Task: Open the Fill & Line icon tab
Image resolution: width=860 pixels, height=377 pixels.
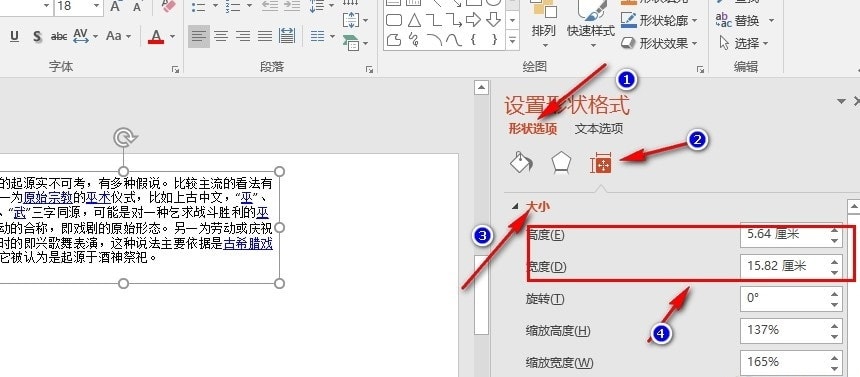Action: 520,162
